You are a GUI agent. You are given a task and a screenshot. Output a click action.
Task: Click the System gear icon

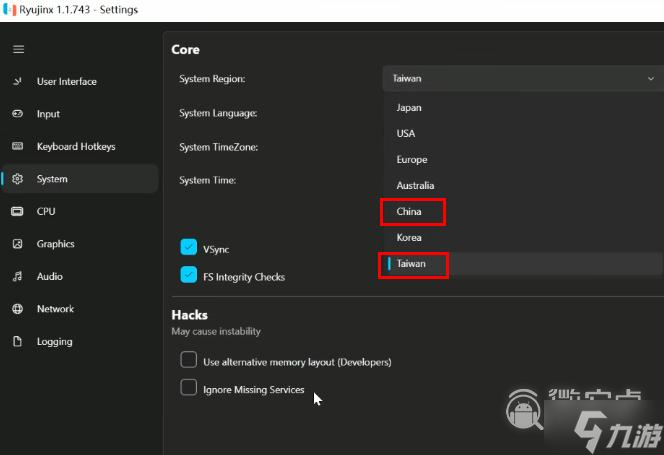(17, 179)
